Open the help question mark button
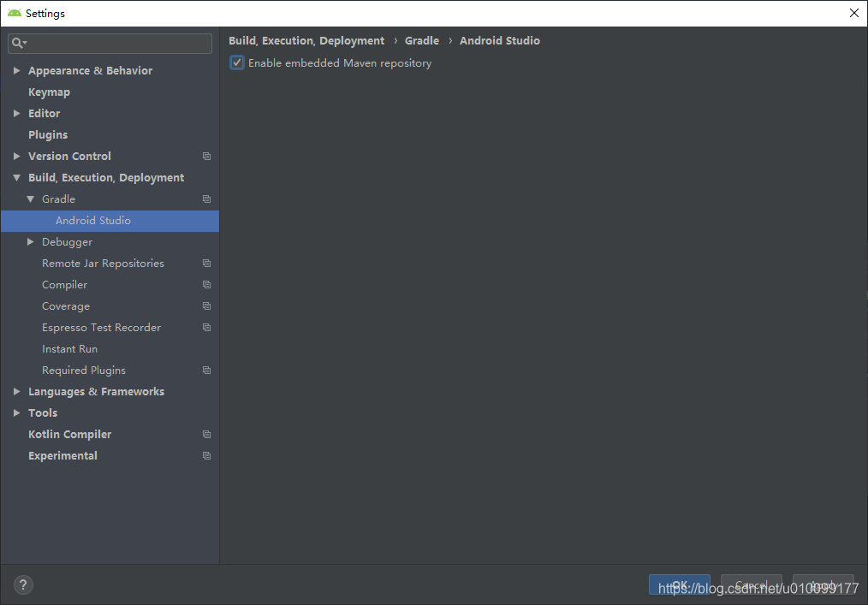Viewport: 868px width, 605px height. click(x=23, y=584)
